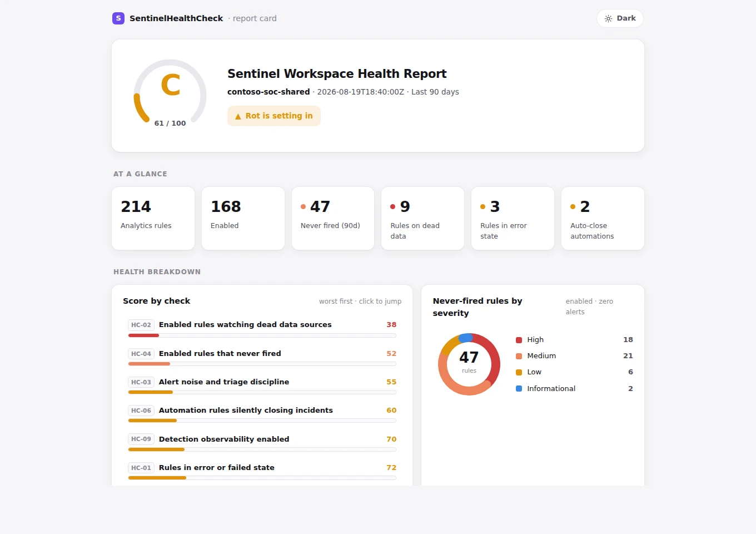Click the Medium legend count 21
The width and height of the screenshot is (756, 534).
pos(628,356)
